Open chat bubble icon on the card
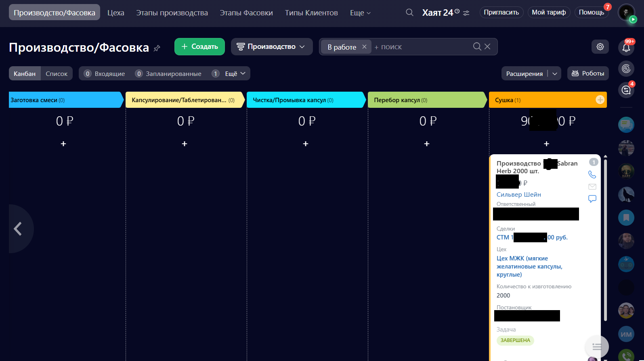644x361 pixels. [x=592, y=199]
